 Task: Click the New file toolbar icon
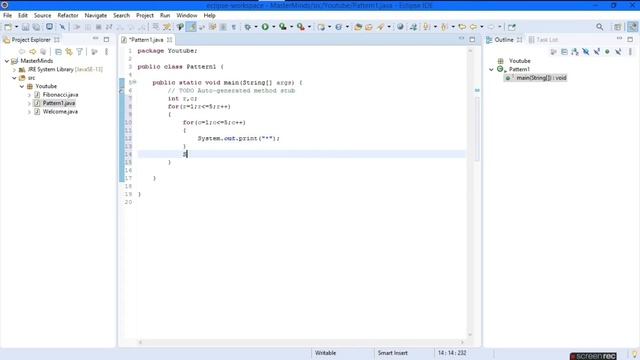pyautogui.click(x=8, y=27)
